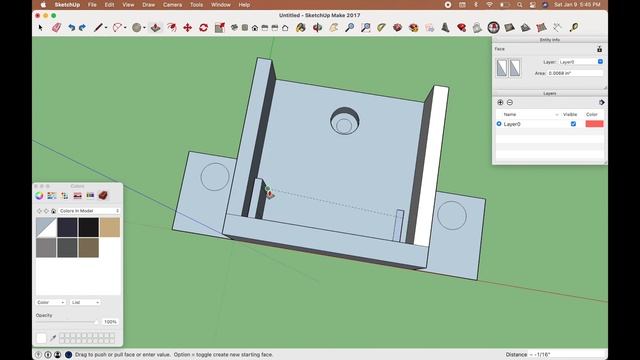Pick color with eyedropper in Colors panel
This screenshot has height=360, width=640.
pos(53,338)
